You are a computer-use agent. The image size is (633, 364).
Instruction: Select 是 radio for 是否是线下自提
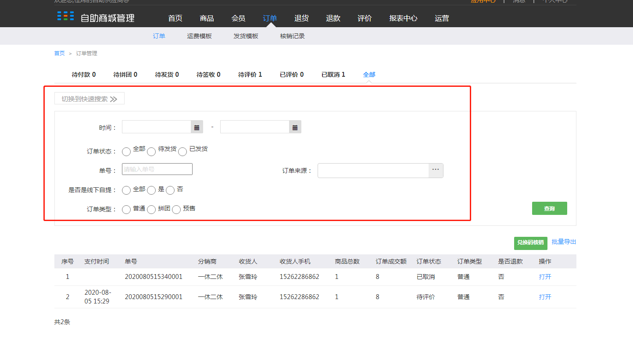(151, 190)
